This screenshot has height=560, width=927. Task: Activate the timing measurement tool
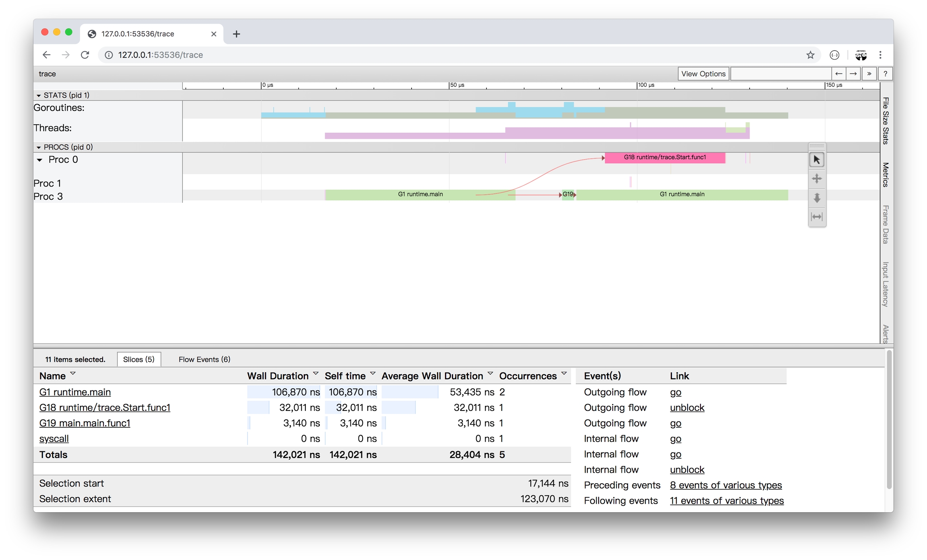pyautogui.click(x=816, y=217)
